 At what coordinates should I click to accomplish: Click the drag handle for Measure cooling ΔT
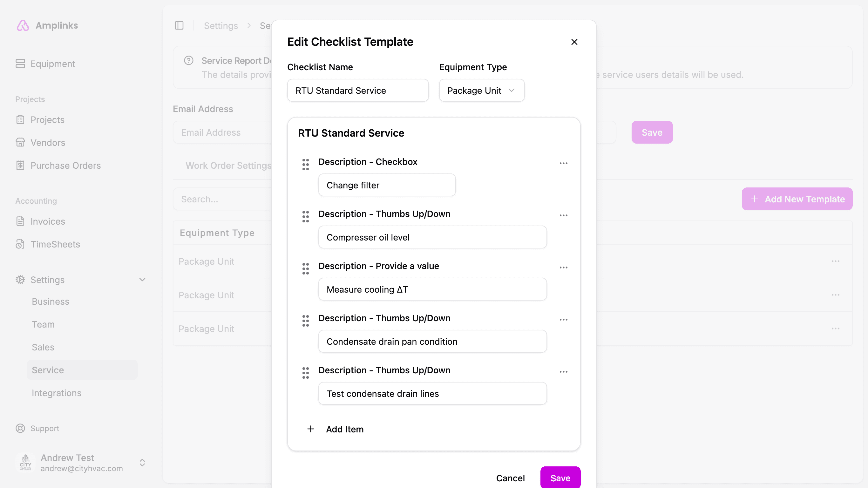305,268
